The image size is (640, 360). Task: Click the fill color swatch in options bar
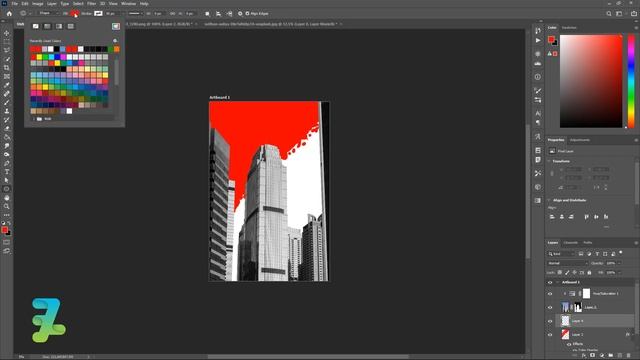[74, 13]
